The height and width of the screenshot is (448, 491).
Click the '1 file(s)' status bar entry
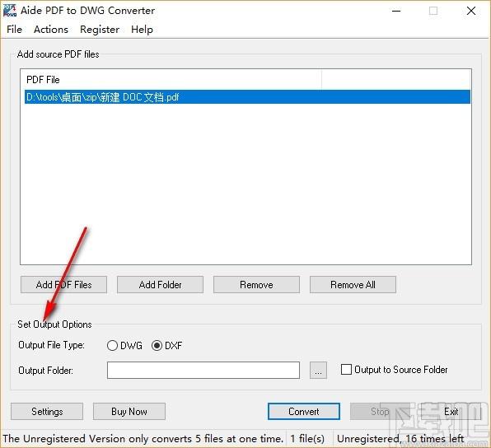(x=307, y=439)
